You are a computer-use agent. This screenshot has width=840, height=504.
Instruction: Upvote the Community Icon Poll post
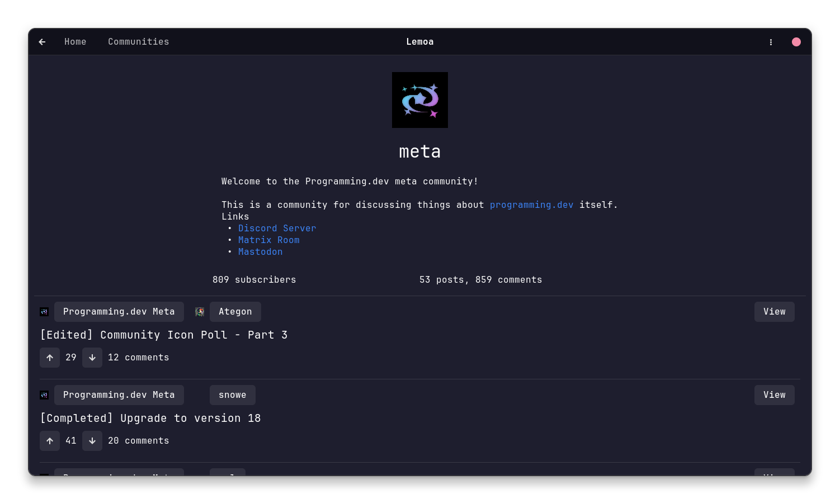pos(50,358)
